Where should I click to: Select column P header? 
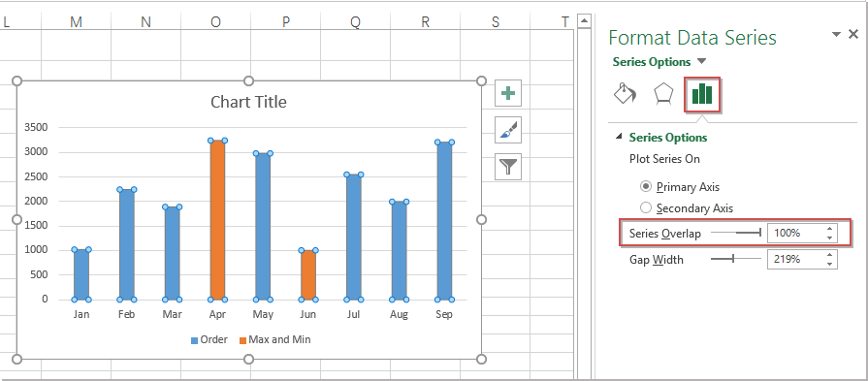point(286,21)
